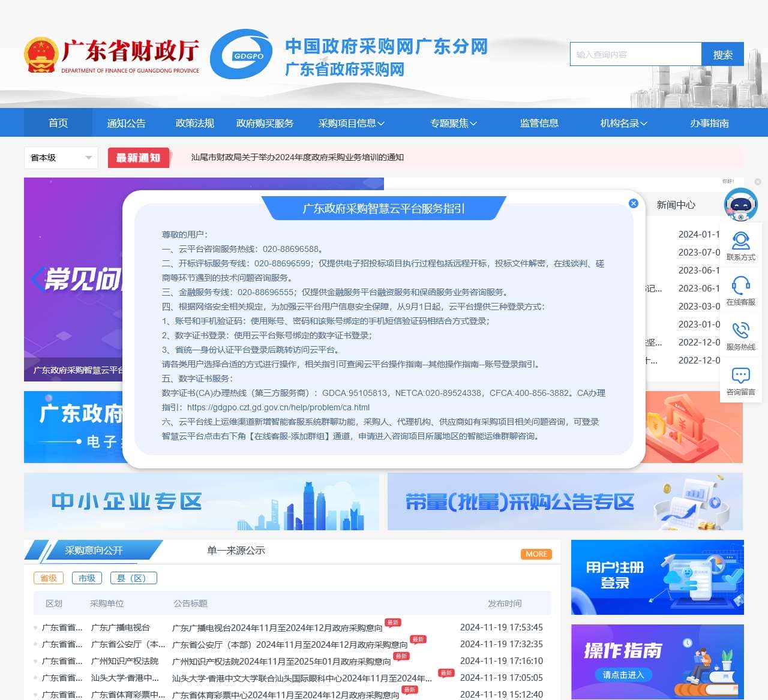Switch to the 新闻中心 tab
Screen dimensions: 768x700
pyautogui.click(x=676, y=205)
